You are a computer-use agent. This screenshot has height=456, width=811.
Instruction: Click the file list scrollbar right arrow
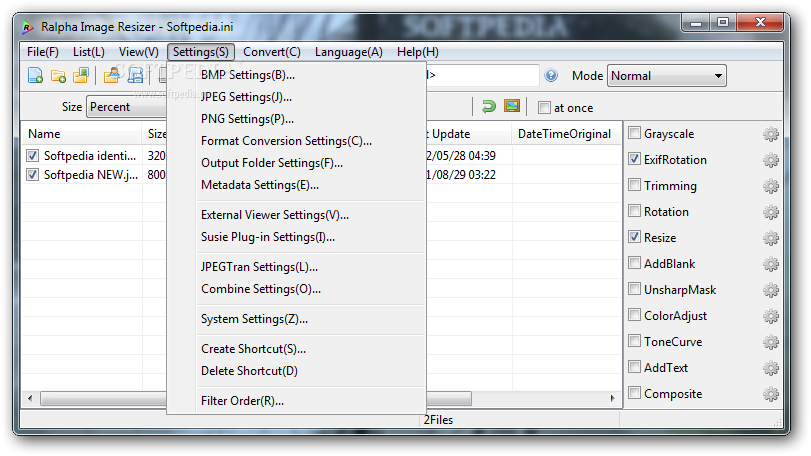pyautogui.click(x=612, y=399)
